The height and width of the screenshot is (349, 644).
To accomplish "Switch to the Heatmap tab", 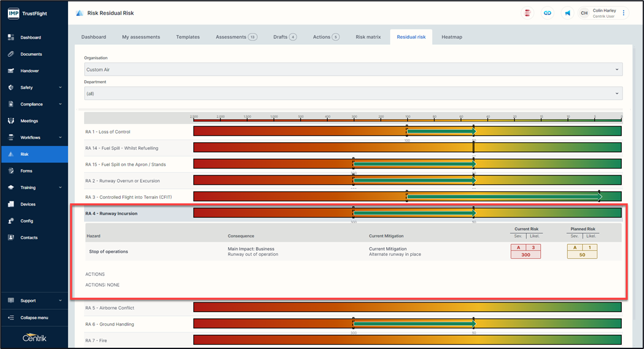I will (452, 37).
